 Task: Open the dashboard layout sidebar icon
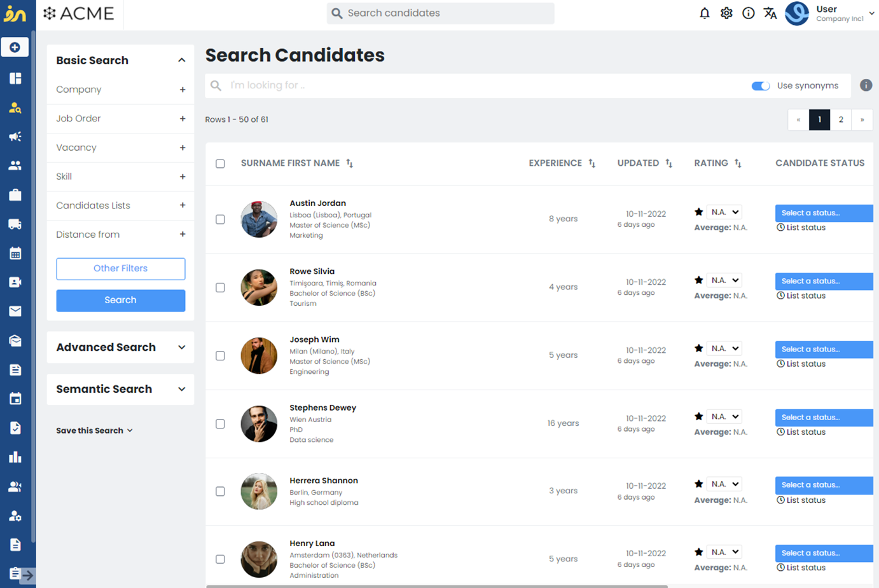pyautogui.click(x=15, y=78)
